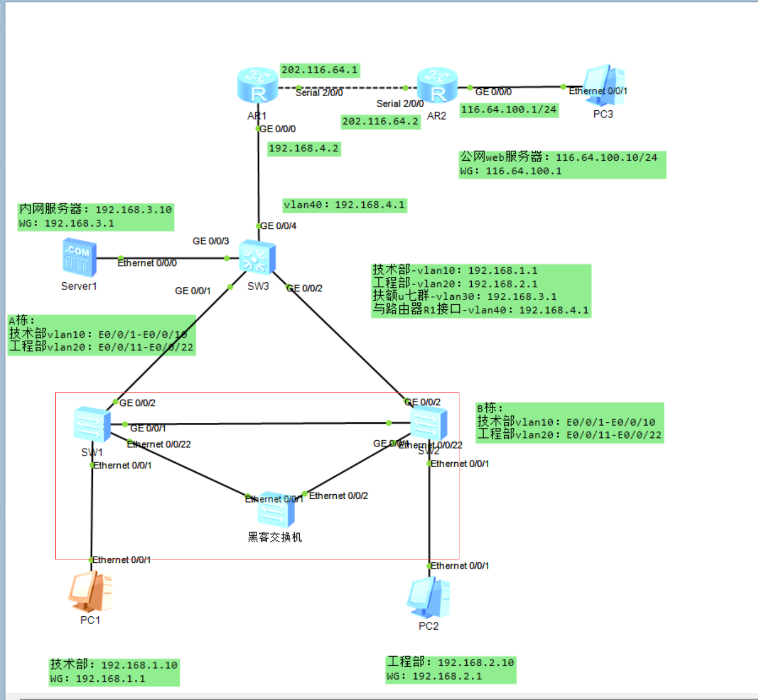
Task: Click the 黑客交换机 name label
Action: (x=275, y=538)
